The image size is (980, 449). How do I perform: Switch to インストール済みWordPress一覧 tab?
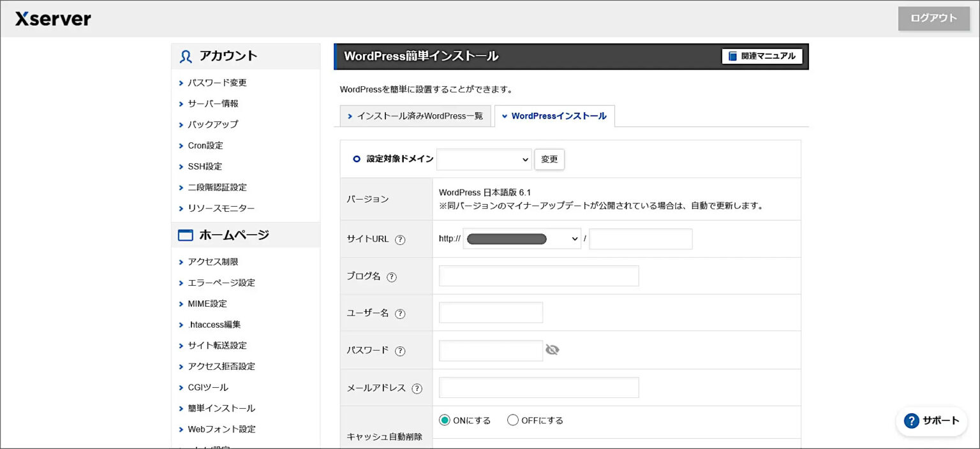(x=415, y=116)
